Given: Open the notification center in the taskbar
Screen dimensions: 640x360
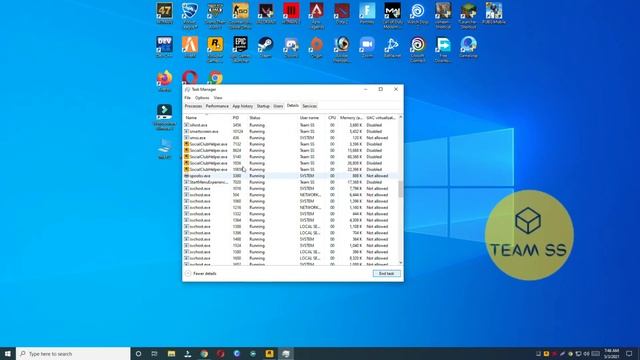Looking at the screenshot, I should (629, 354).
